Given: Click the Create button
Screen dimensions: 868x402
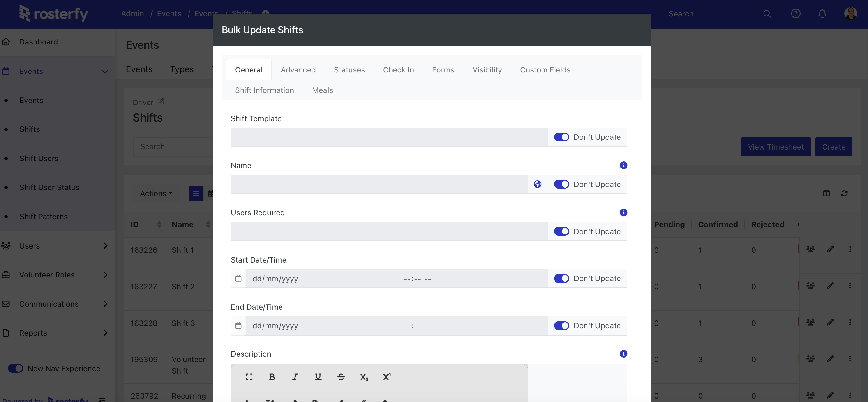Looking at the screenshot, I should [x=834, y=147].
